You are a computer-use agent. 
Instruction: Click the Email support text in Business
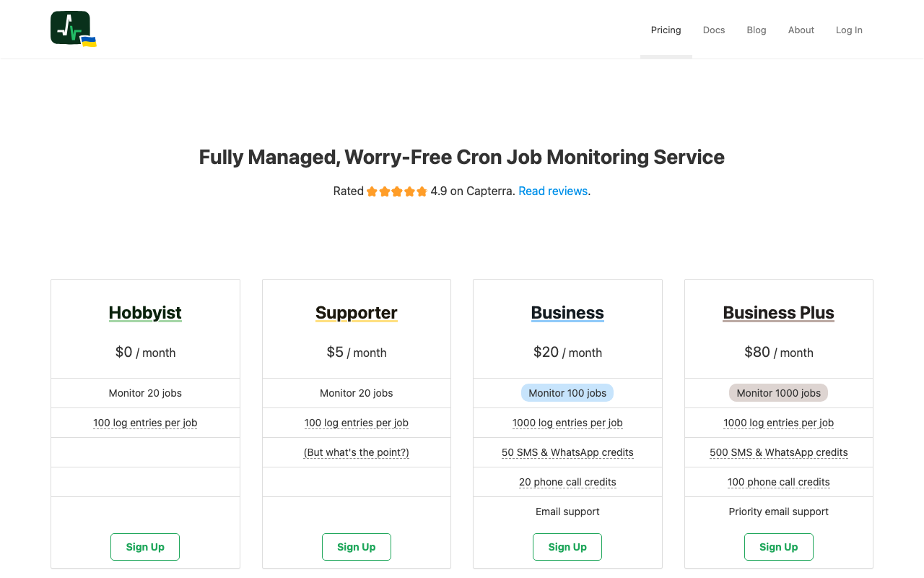(x=567, y=512)
